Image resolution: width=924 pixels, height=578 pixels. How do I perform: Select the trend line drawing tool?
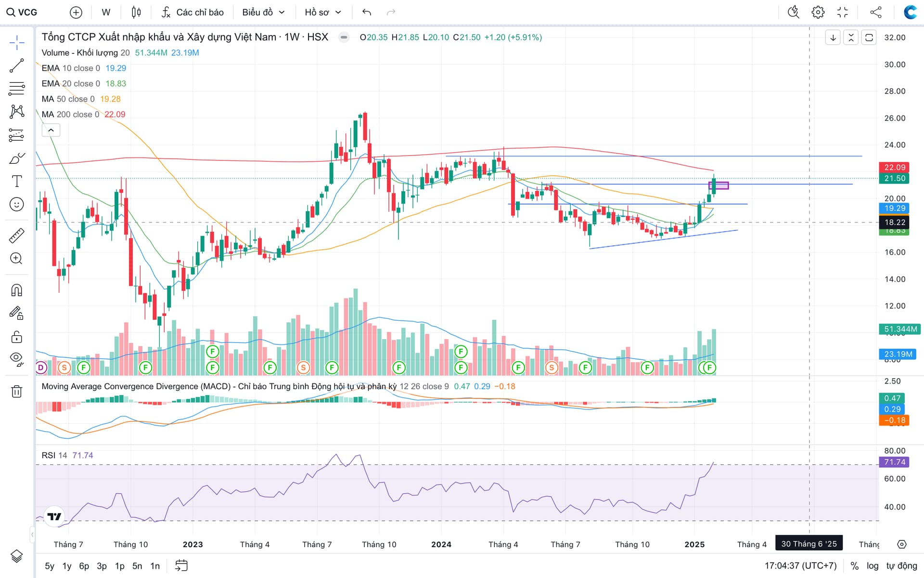tap(17, 66)
